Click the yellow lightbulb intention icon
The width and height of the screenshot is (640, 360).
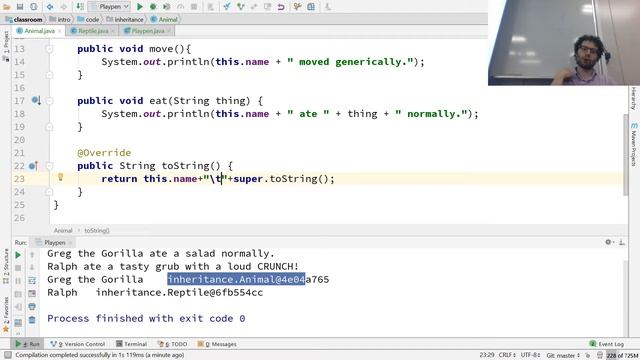[x=60, y=177]
